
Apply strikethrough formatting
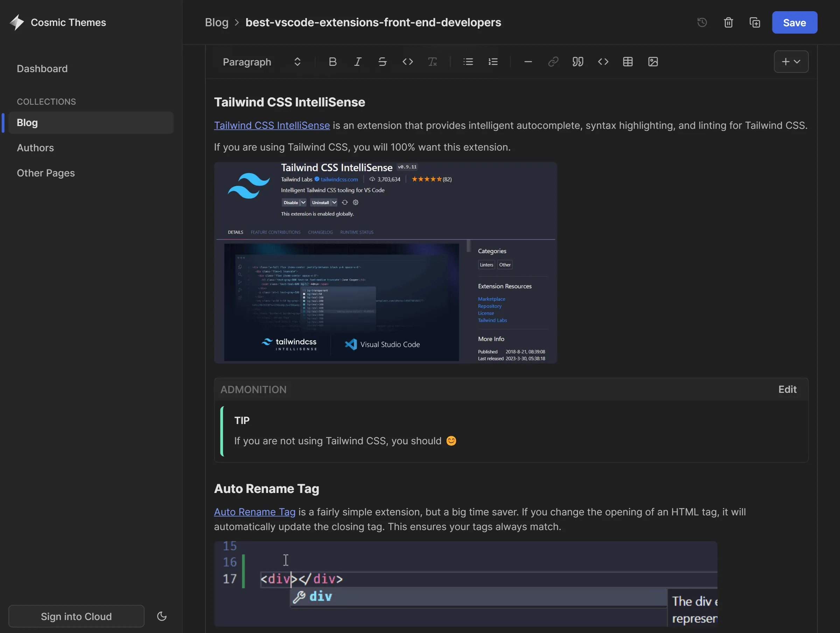(x=383, y=62)
